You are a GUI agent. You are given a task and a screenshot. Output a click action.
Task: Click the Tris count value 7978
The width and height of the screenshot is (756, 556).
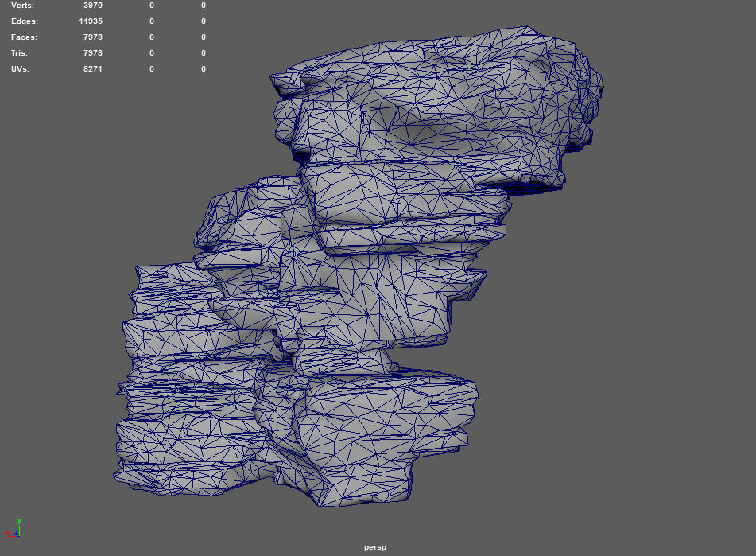pyautogui.click(x=92, y=53)
